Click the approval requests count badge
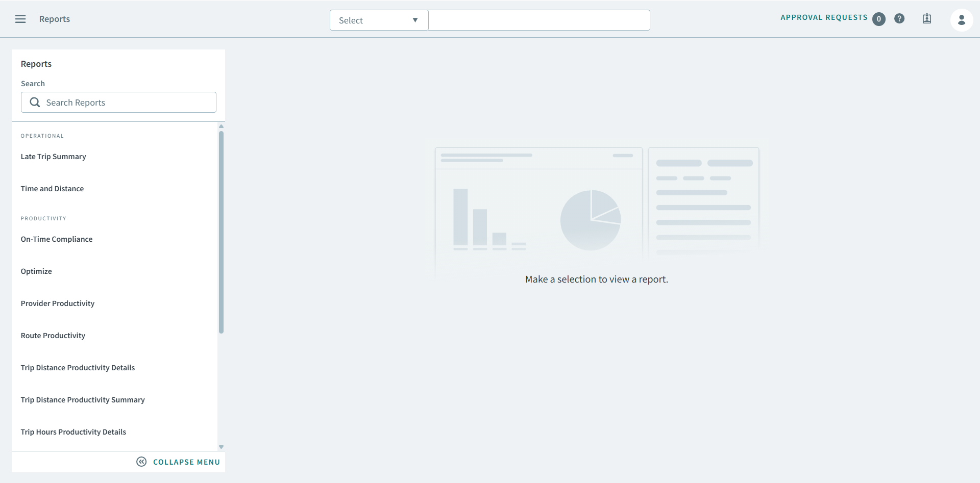 (879, 19)
